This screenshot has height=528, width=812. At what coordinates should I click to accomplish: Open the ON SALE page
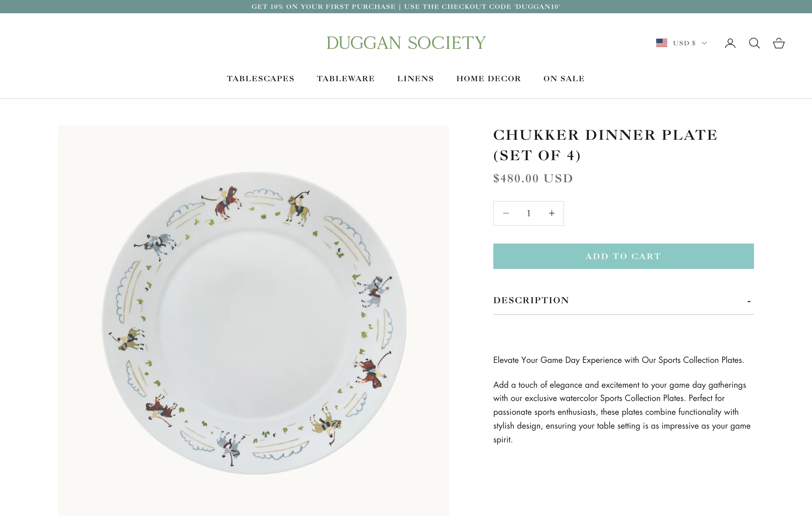click(564, 78)
